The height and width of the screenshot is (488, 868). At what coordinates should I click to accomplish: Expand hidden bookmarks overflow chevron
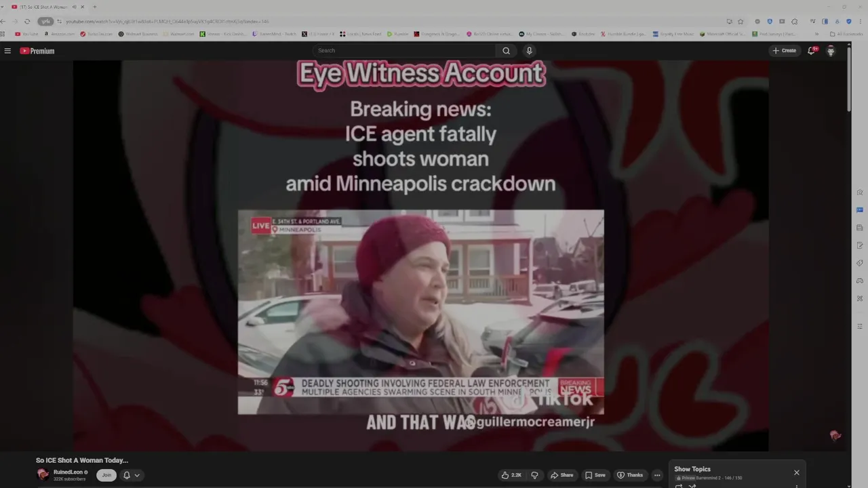[816, 34]
